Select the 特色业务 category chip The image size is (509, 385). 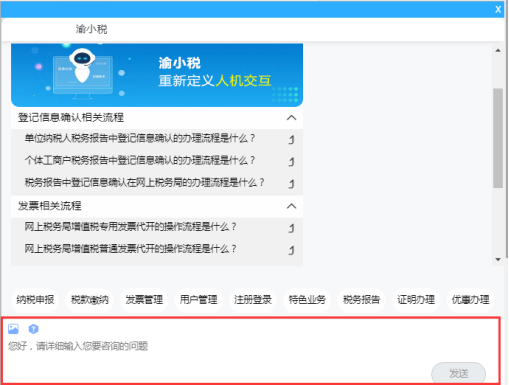click(307, 300)
